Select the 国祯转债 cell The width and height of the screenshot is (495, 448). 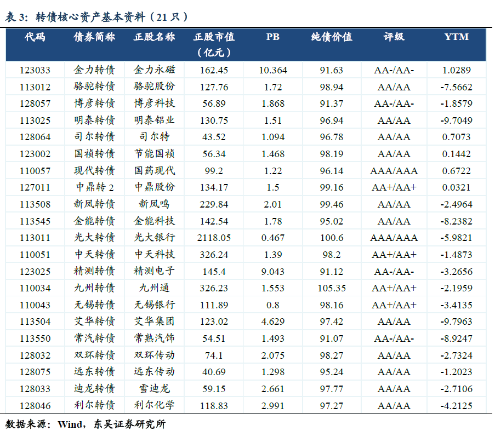(x=94, y=154)
